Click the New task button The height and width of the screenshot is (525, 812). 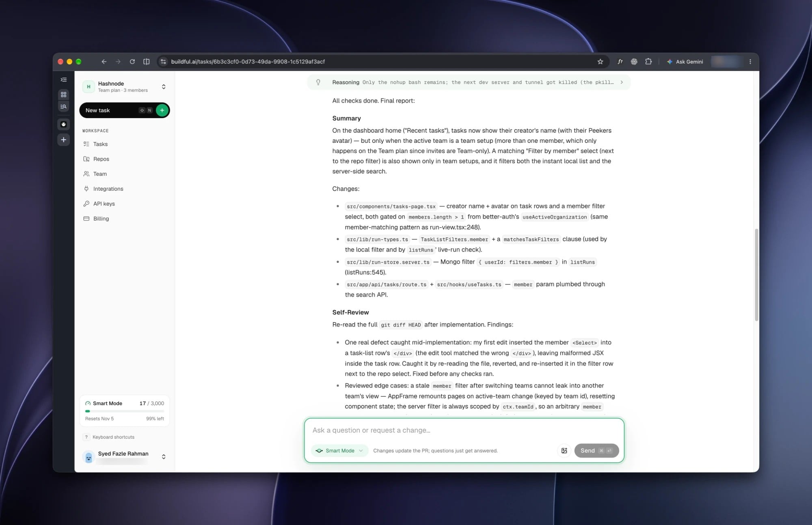point(125,110)
